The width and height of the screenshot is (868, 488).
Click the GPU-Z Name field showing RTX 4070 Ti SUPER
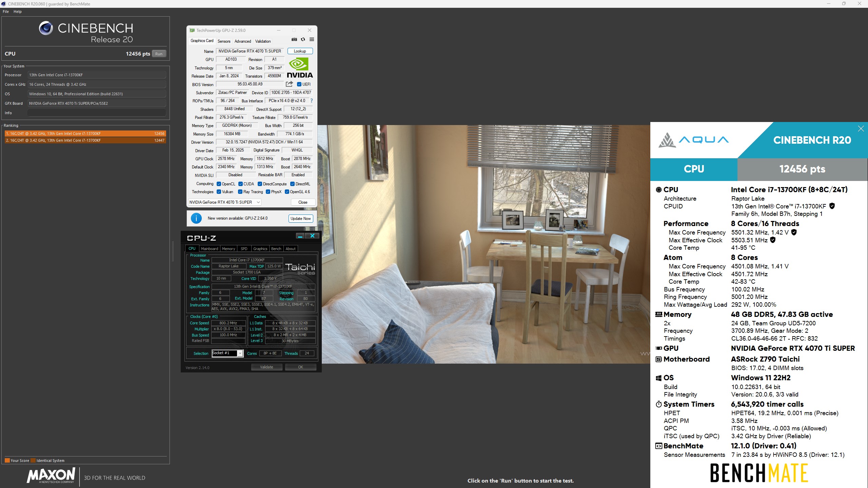[x=250, y=51]
